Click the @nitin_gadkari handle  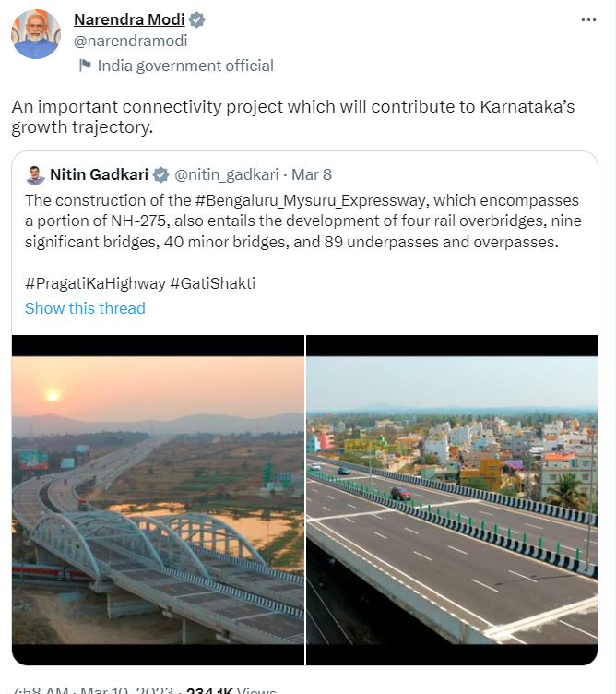(x=226, y=174)
